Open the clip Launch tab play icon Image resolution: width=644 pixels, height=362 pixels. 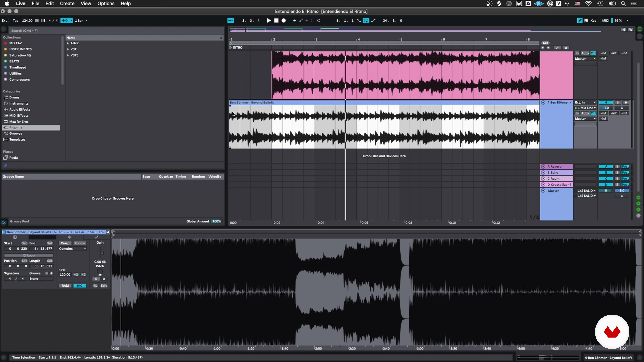pyautogui.click(x=15, y=237)
